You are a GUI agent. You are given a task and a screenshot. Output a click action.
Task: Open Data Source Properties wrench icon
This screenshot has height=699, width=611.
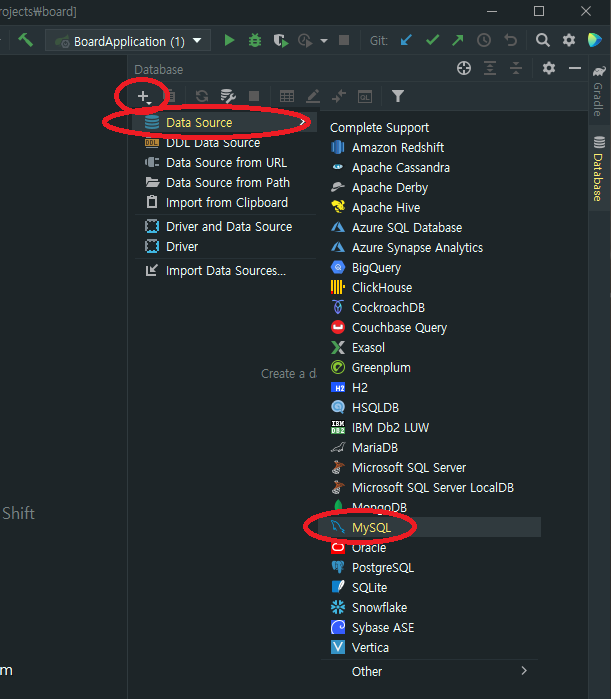pyautogui.click(x=228, y=96)
